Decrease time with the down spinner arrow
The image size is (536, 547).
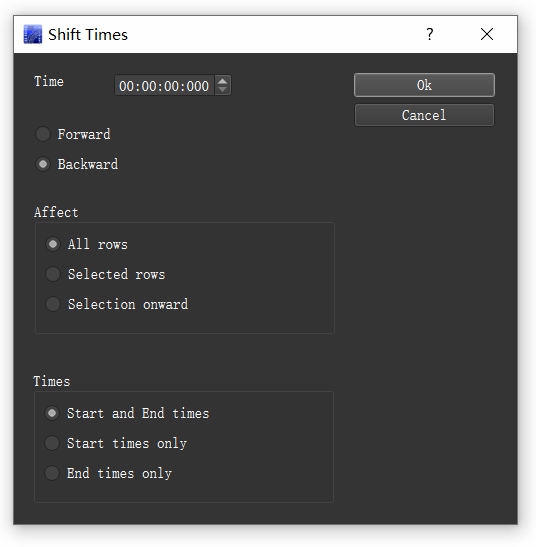coord(222,89)
